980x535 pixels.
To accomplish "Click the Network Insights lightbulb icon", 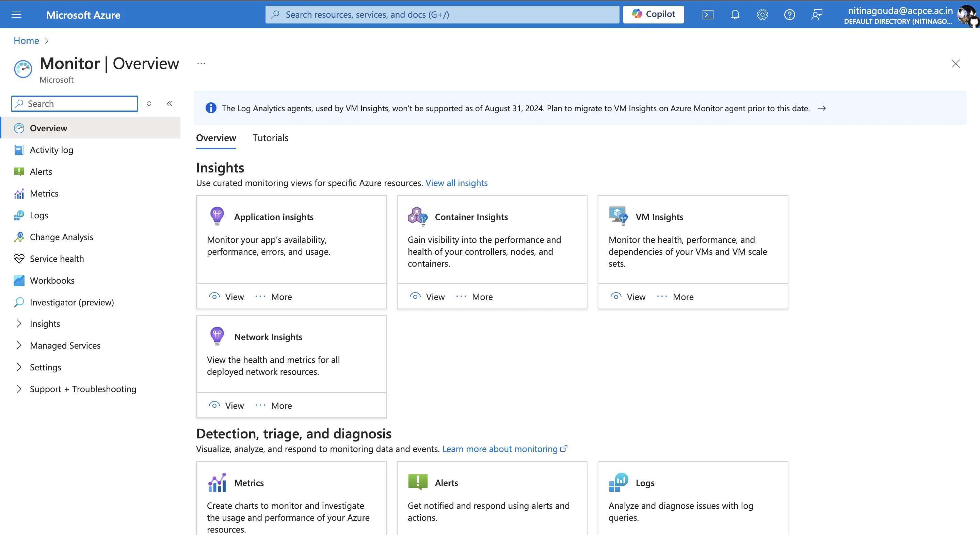I will tap(217, 336).
